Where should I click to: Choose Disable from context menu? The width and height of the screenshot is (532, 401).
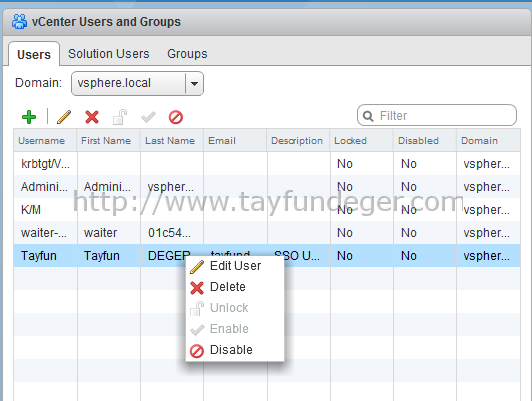pos(235,350)
